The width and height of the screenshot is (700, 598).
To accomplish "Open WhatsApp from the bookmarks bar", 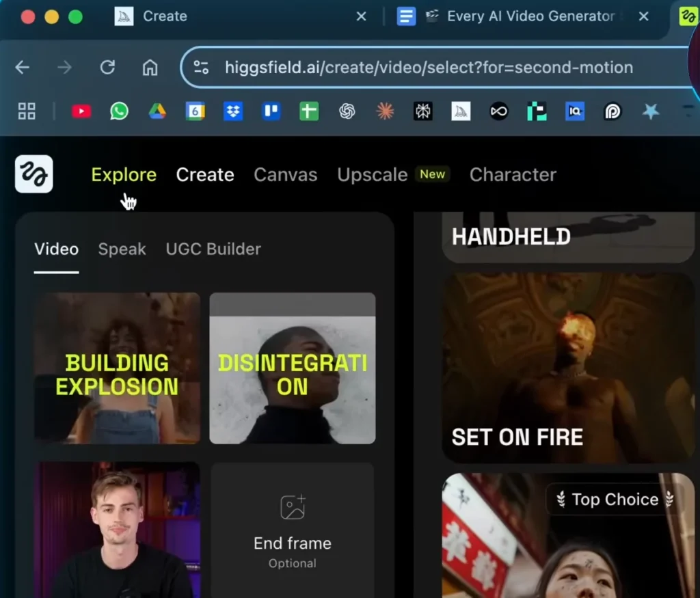I will [x=119, y=111].
